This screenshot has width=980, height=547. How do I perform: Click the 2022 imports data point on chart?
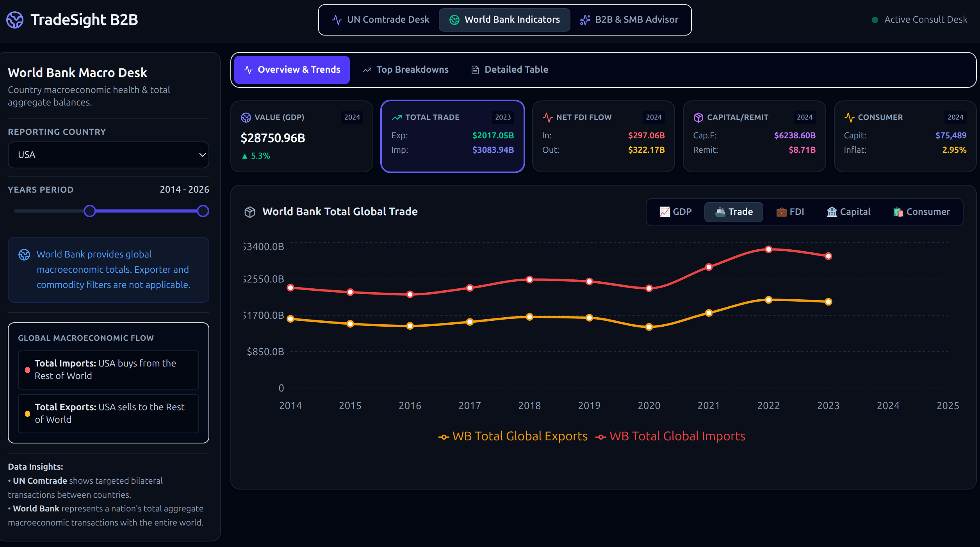[x=768, y=249]
